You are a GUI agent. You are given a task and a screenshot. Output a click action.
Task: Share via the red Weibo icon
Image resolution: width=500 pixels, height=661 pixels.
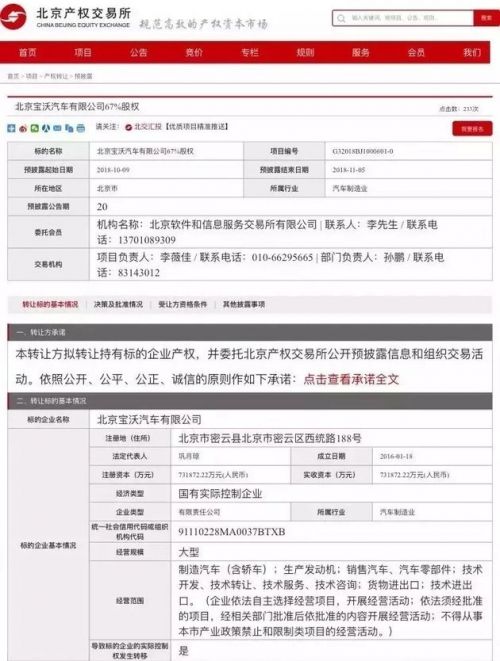tap(23, 128)
